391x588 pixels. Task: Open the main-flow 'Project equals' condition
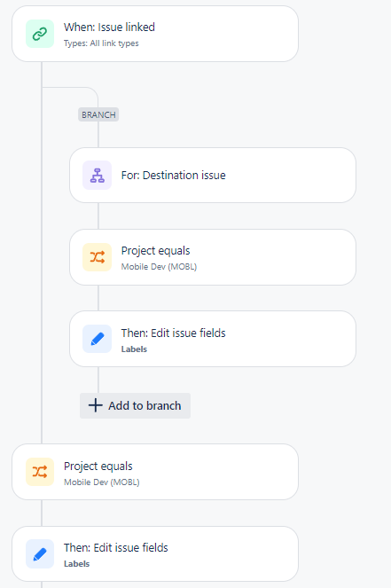[155, 472]
